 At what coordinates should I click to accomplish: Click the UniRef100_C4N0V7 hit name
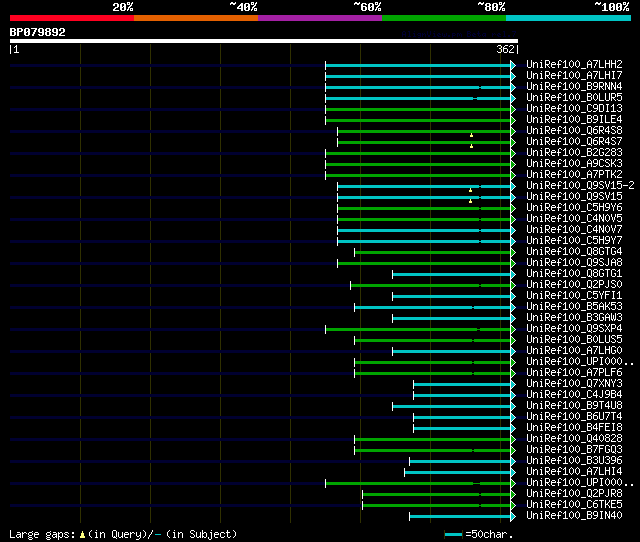tap(574, 229)
